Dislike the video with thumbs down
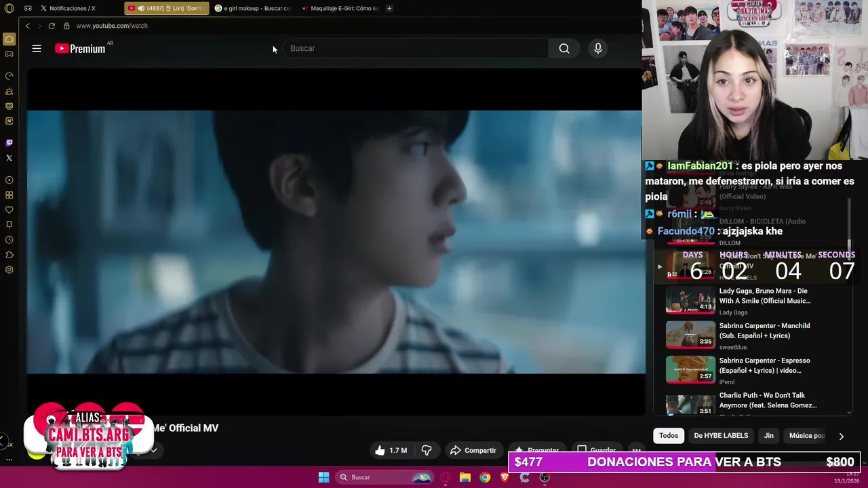This screenshot has height=488, width=868. (427, 450)
